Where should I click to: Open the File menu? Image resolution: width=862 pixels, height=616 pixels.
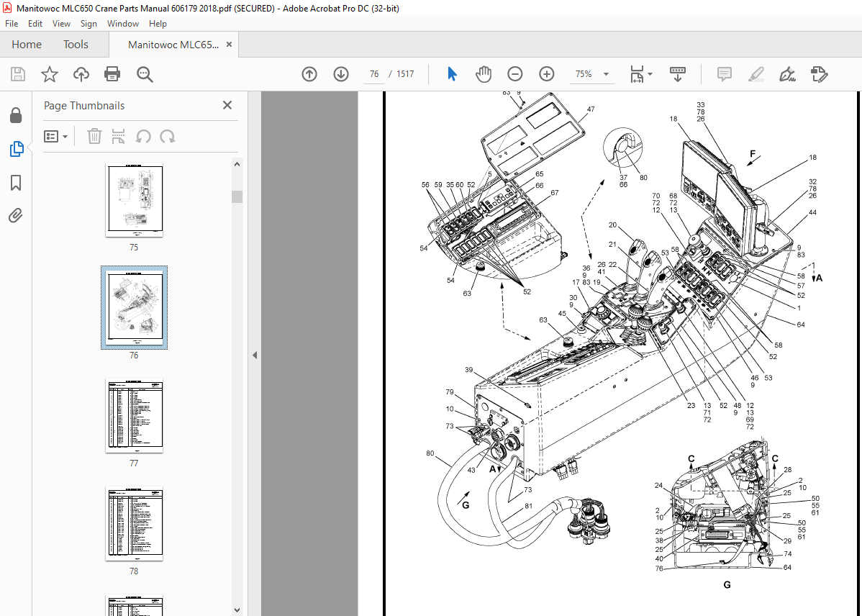pos(12,24)
